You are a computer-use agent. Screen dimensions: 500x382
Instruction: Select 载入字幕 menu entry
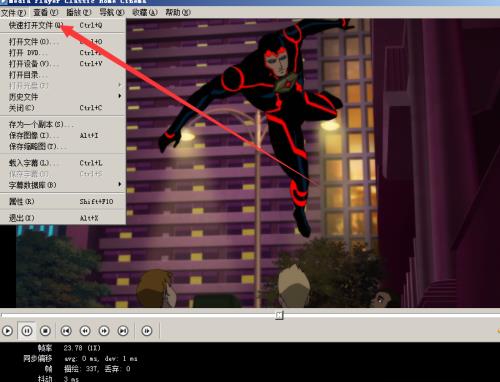(63, 163)
